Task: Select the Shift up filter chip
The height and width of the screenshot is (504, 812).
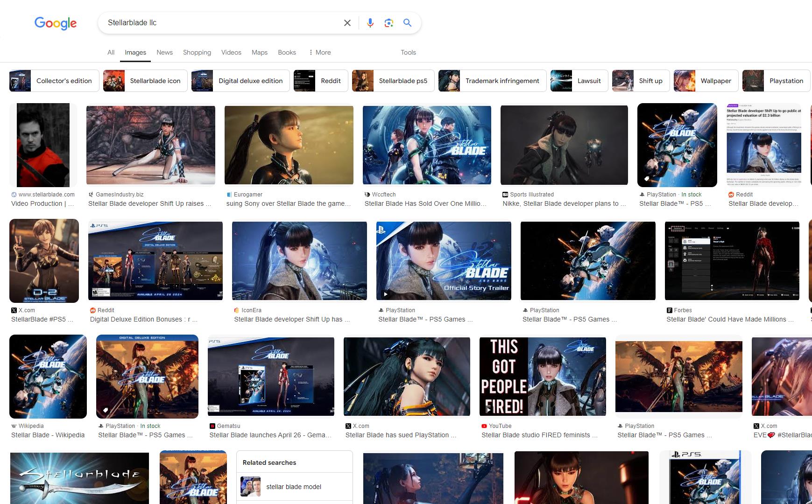Action: point(641,81)
